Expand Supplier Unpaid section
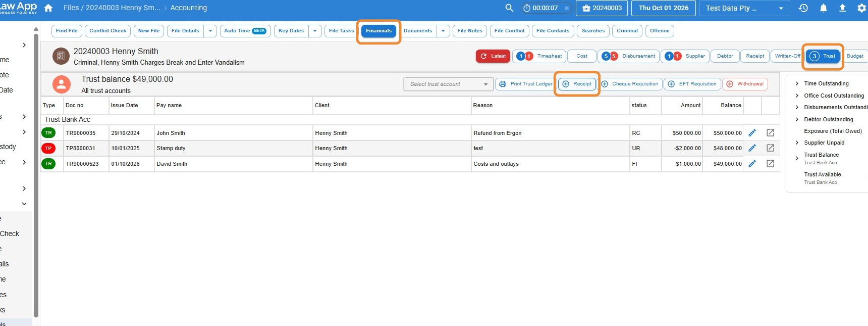This screenshot has height=326, width=868. coord(797,143)
